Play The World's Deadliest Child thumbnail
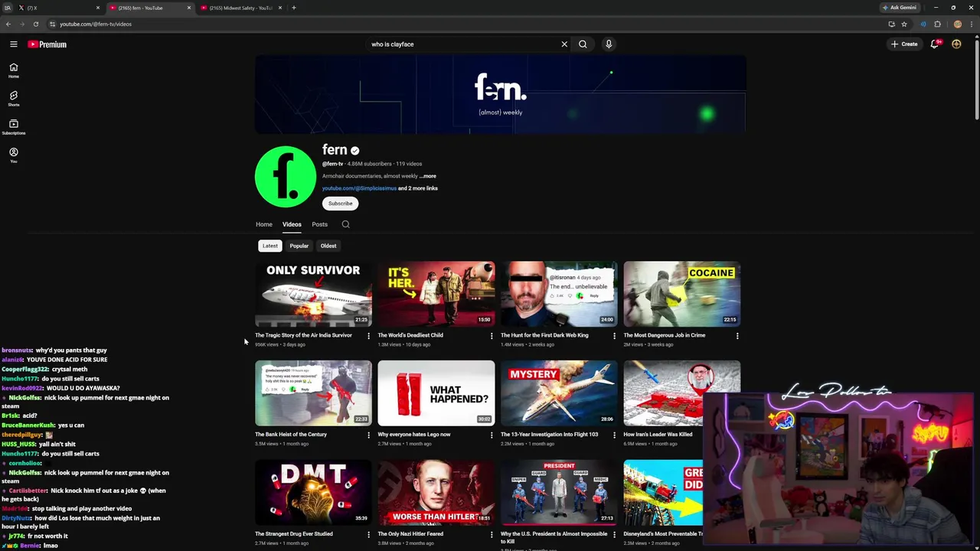This screenshot has width=980, height=551. pos(436,294)
